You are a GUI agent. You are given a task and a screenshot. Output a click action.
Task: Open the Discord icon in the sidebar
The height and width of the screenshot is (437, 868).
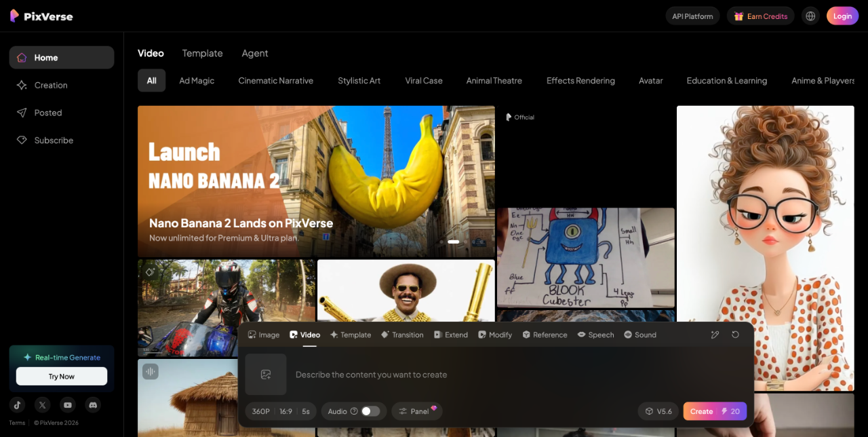[93, 405]
